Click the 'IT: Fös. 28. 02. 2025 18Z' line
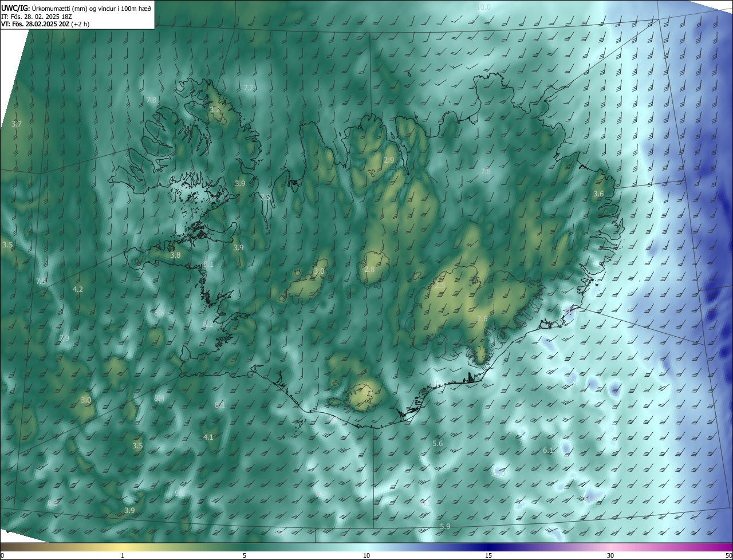The height and width of the screenshot is (560, 733). [x=37, y=16]
